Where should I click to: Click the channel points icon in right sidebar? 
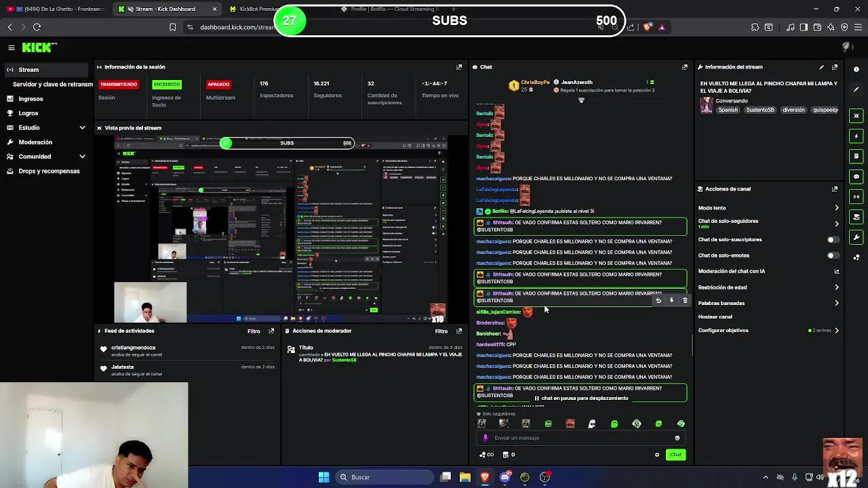pyautogui.click(x=856, y=258)
